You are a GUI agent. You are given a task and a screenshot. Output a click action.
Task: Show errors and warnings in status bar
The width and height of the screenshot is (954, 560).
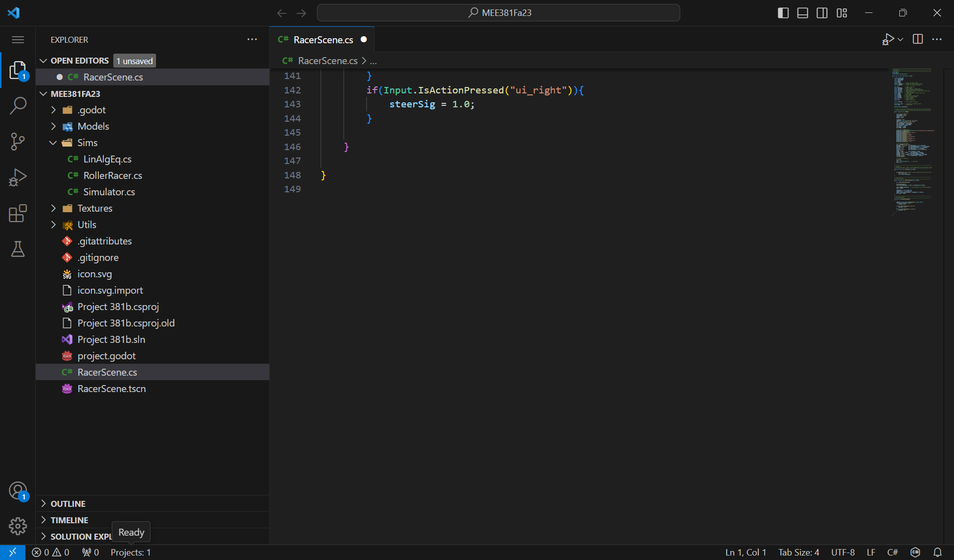(x=51, y=552)
